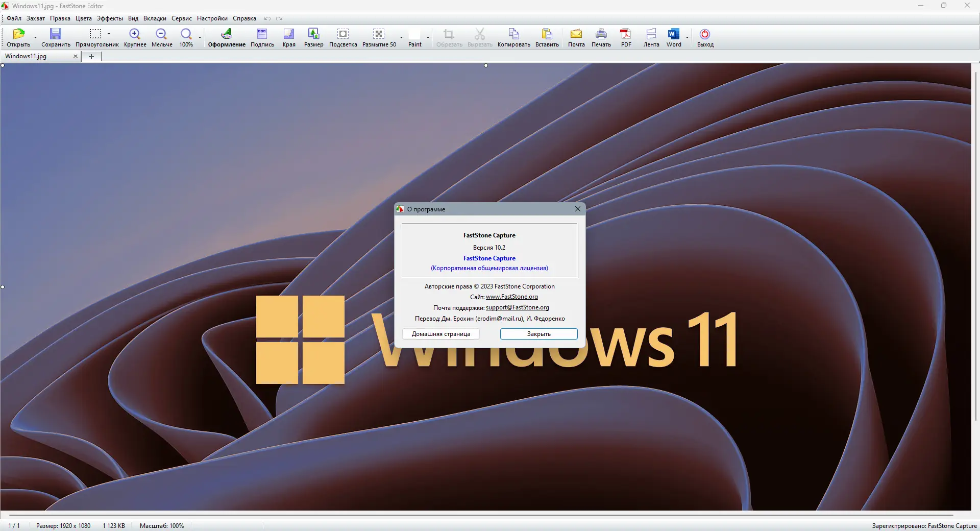Copy image with Копировать icon
This screenshot has width=980, height=531.
(x=514, y=34)
